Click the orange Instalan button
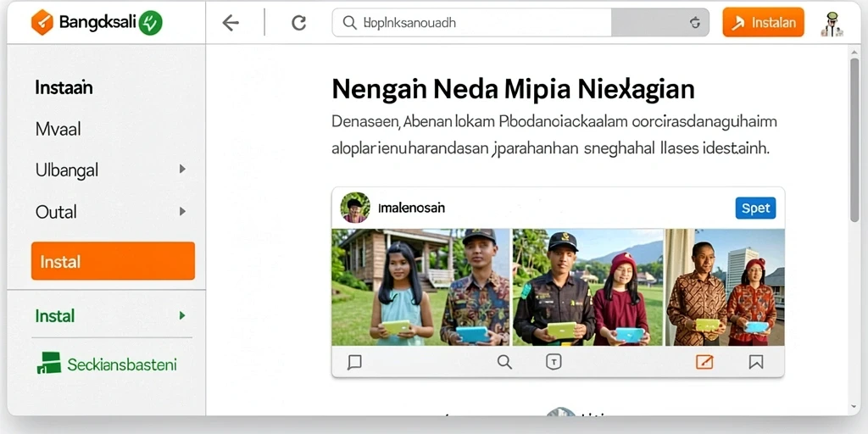Image resolution: width=868 pixels, height=434 pixels. click(x=764, y=23)
